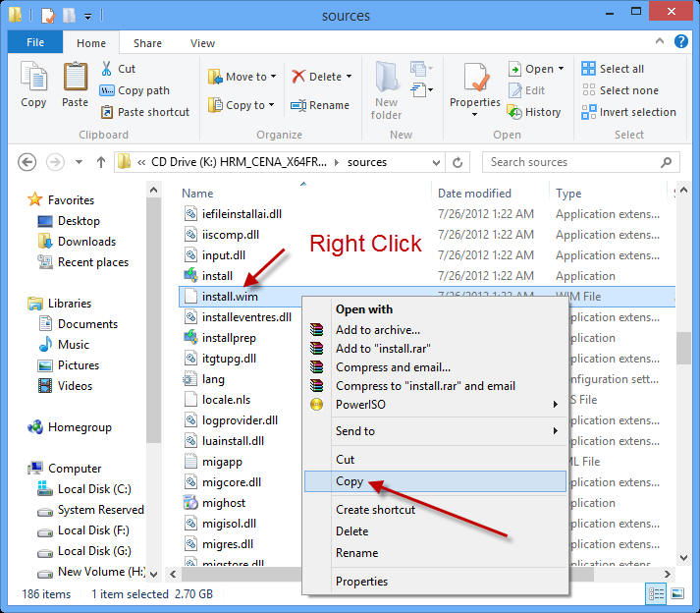Open the Send to submenu
Viewport: 700px width, 613px height.
click(x=436, y=431)
